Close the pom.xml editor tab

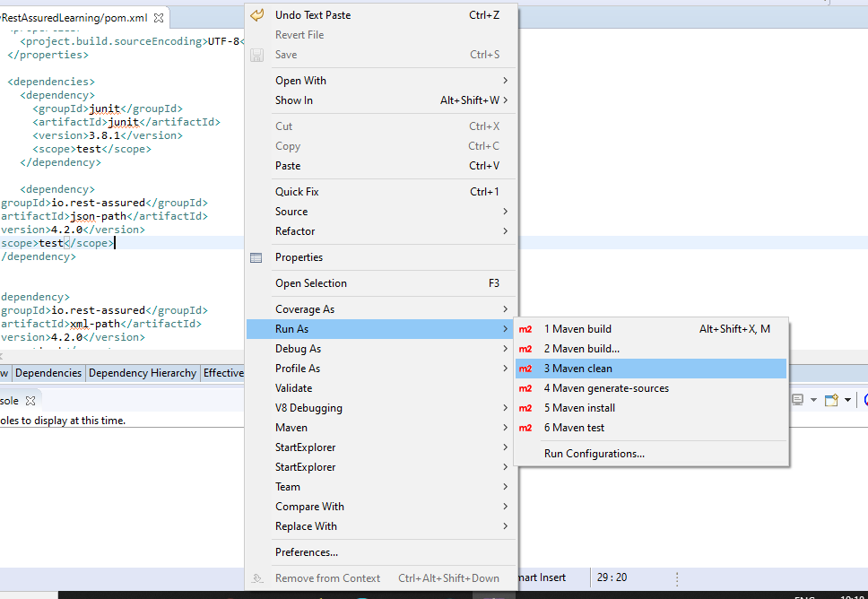pyautogui.click(x=159, y=18)
